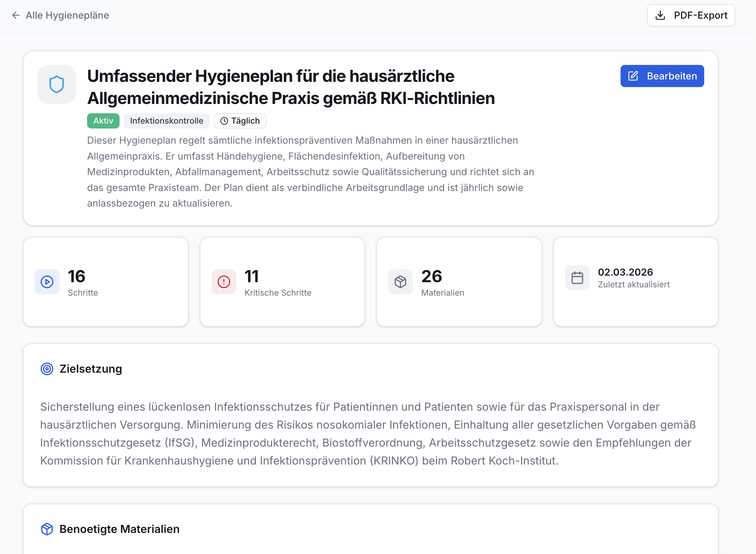Click the Benoetigte Materialien heading
This screenshot has height=554, width=756.
coord(120,529)
